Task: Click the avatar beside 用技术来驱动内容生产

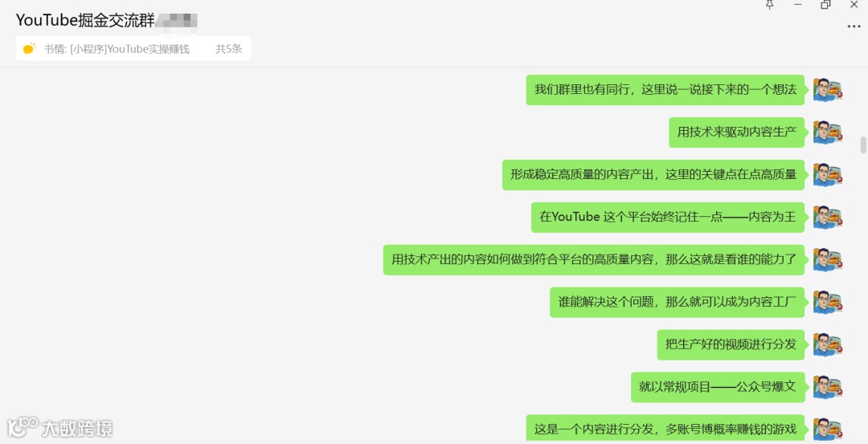Action: (x=828, y=132)
